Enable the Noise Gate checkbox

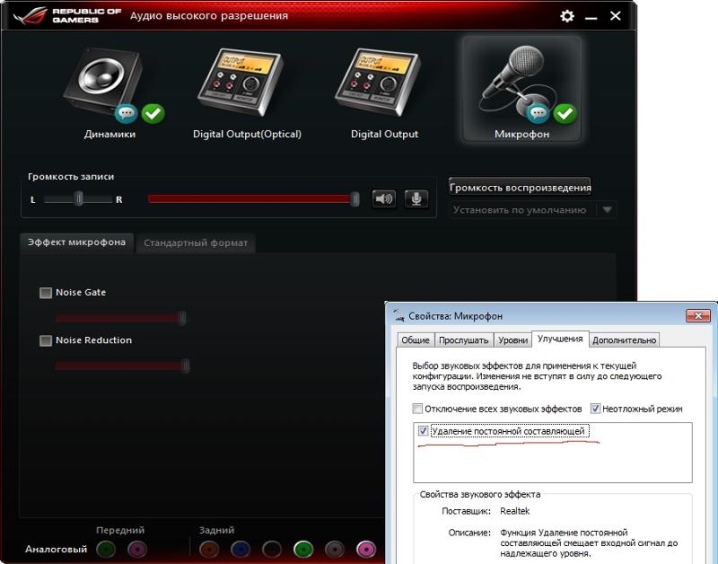coord(45,293)
